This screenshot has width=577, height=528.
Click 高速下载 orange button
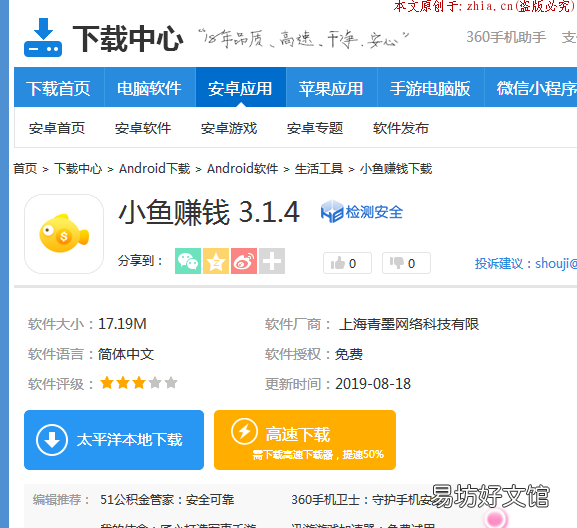(x=305, y=440)
